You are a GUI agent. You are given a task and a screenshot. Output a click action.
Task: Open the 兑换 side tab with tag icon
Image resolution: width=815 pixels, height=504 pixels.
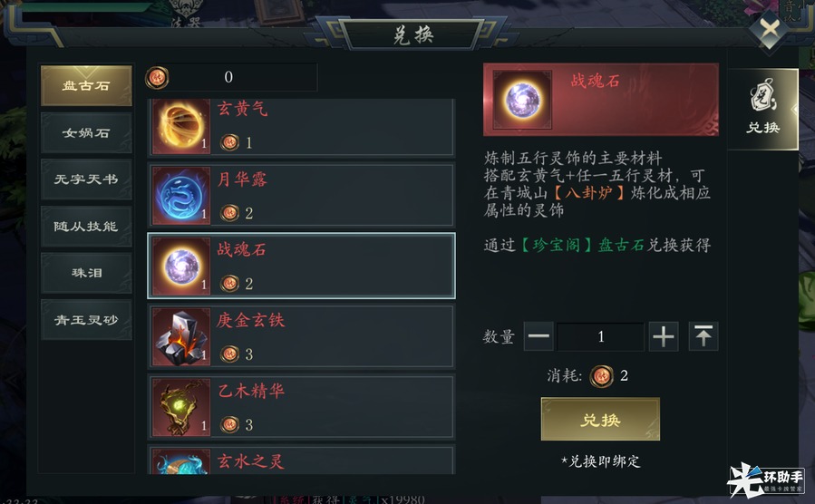762,110
